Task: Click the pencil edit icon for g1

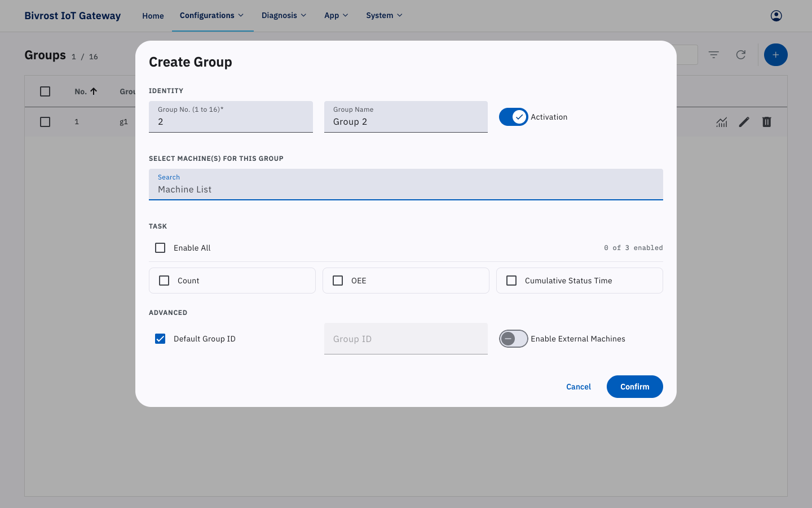Action: point(744,122)
